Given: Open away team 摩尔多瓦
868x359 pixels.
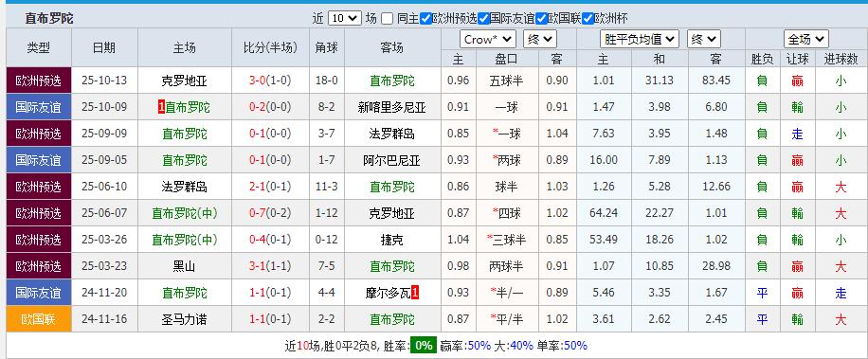Looking at the screenshot, I should pos(389,293).
